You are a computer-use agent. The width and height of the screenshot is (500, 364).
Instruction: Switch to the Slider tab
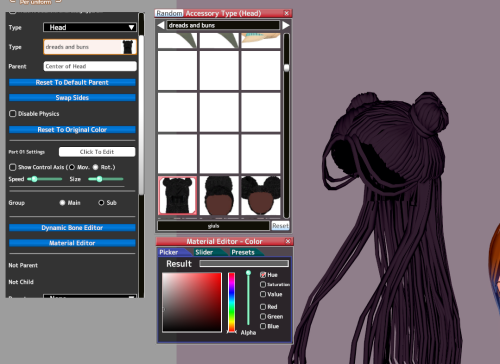click(x=204, y=252)
